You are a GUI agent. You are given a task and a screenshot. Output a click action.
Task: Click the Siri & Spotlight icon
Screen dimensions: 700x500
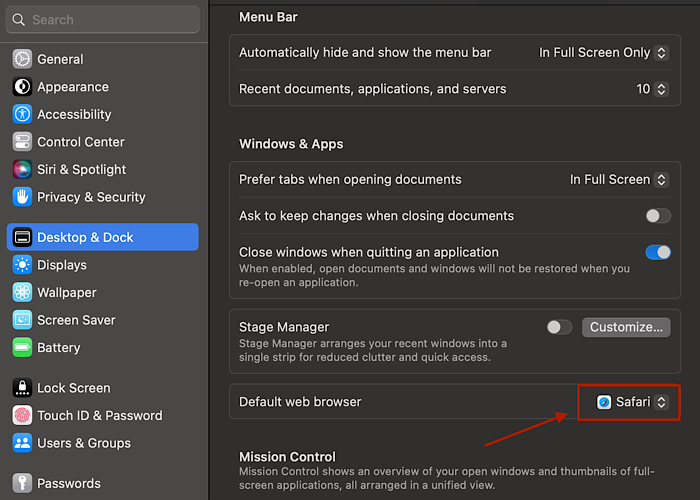pos(22,170)
